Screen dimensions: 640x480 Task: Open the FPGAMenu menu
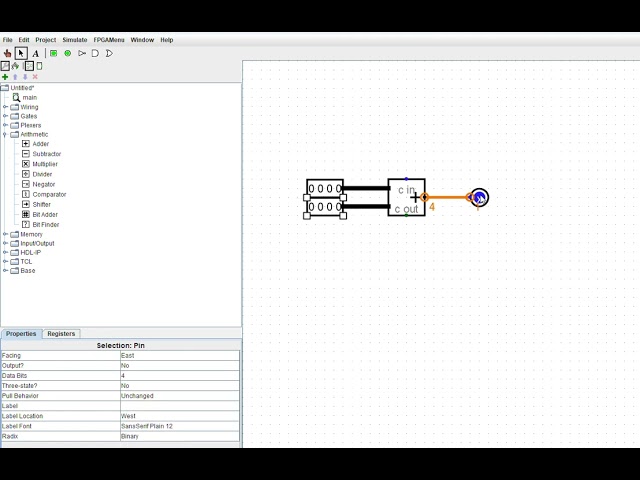pyautogui.click(x=109, y=40)
